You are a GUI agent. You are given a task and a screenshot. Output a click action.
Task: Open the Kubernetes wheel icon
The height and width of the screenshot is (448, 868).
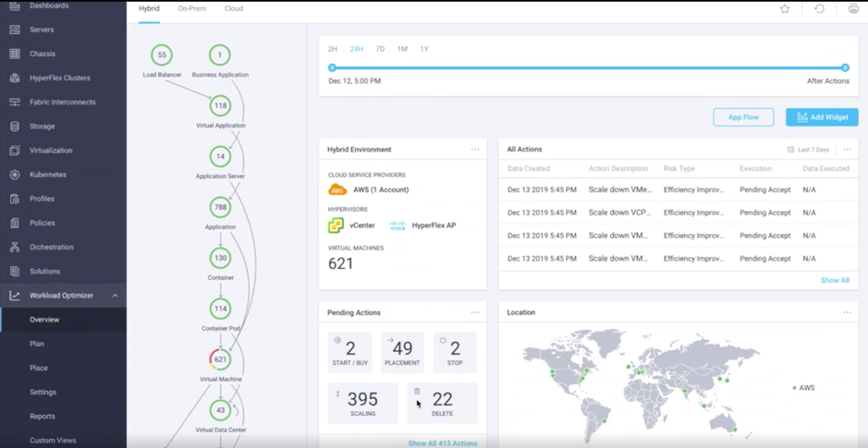(x=15, y=175)
